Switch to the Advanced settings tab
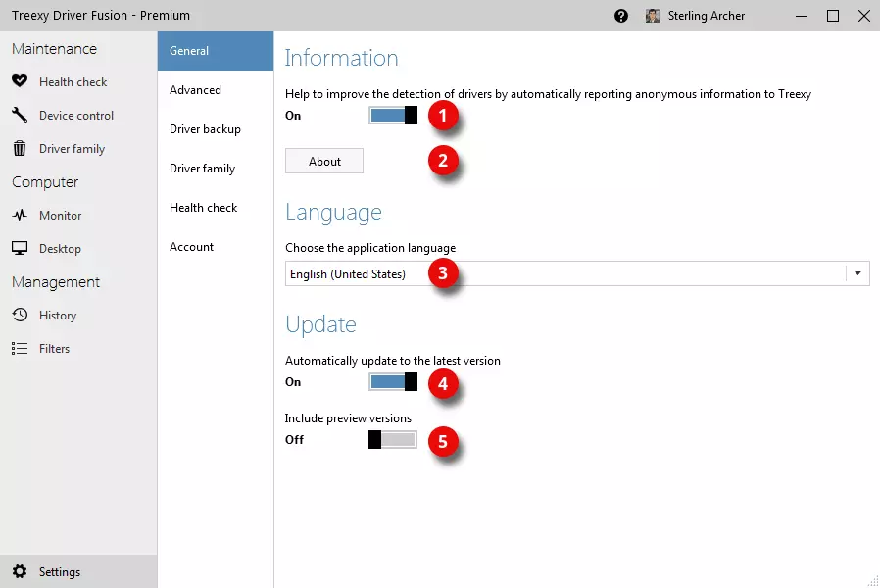Viewport: 880px width, 588px height. pos(216,90)
